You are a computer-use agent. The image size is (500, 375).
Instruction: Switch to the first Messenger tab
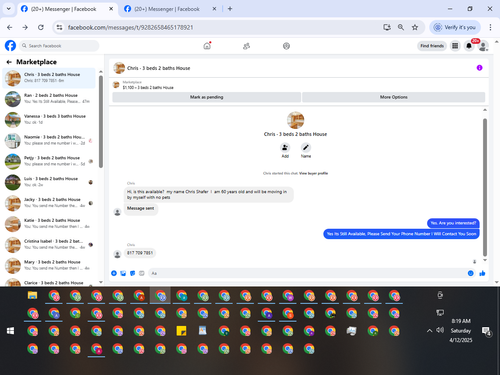[x=63, y=9]
